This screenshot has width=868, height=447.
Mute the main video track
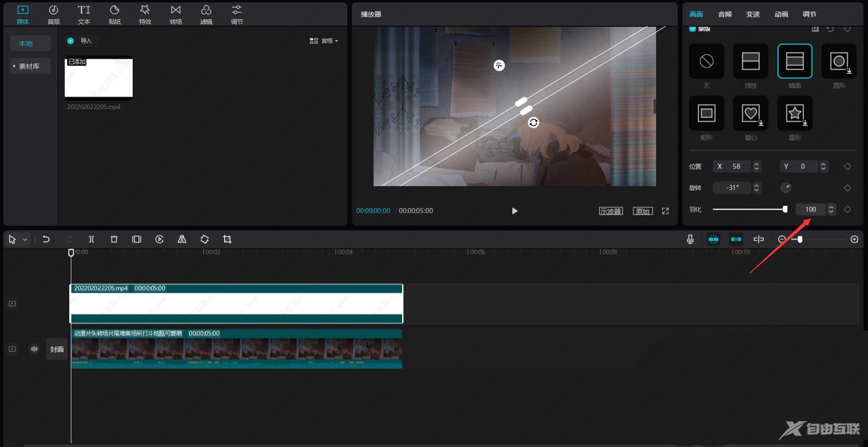(34, 349)
